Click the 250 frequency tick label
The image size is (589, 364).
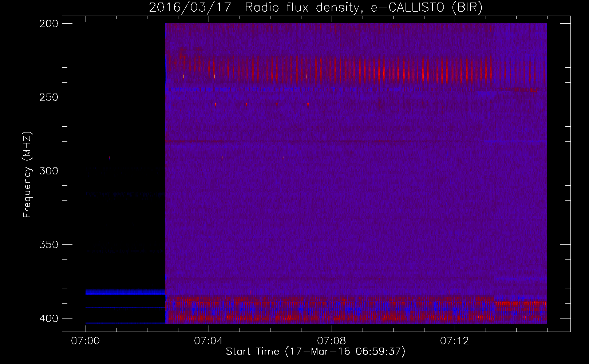pos(49,97)
